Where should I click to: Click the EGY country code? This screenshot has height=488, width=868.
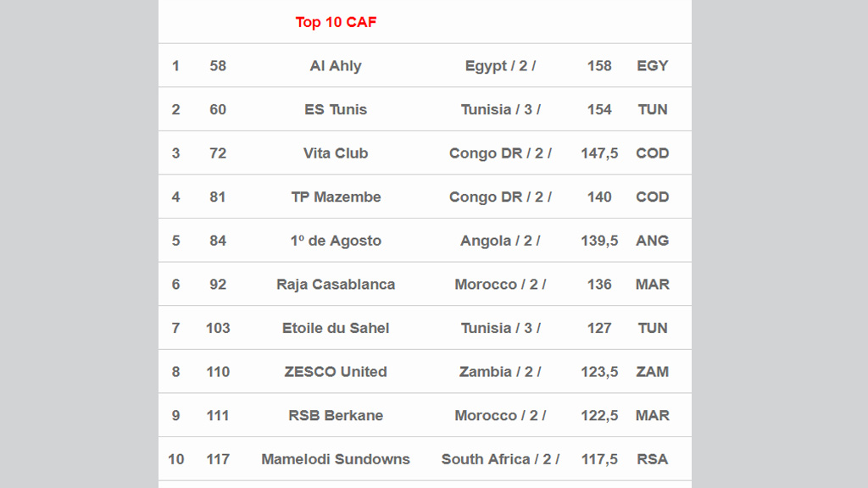point(653,66)
